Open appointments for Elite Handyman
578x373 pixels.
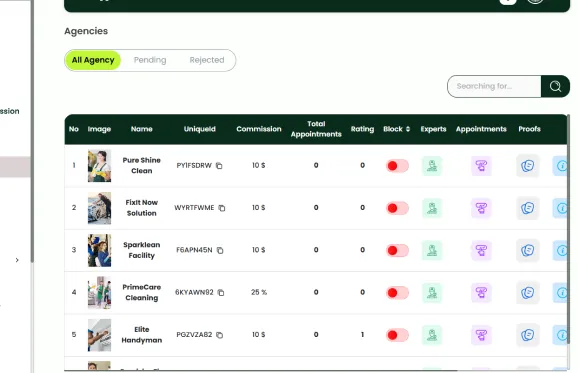click(481, 335)
